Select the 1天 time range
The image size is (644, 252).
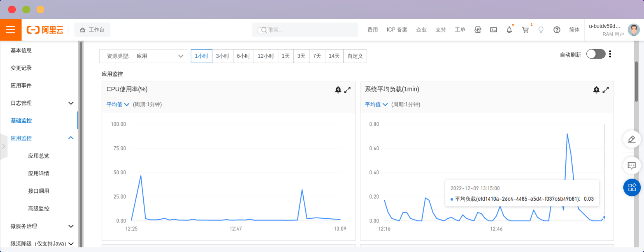click(285, 56)
